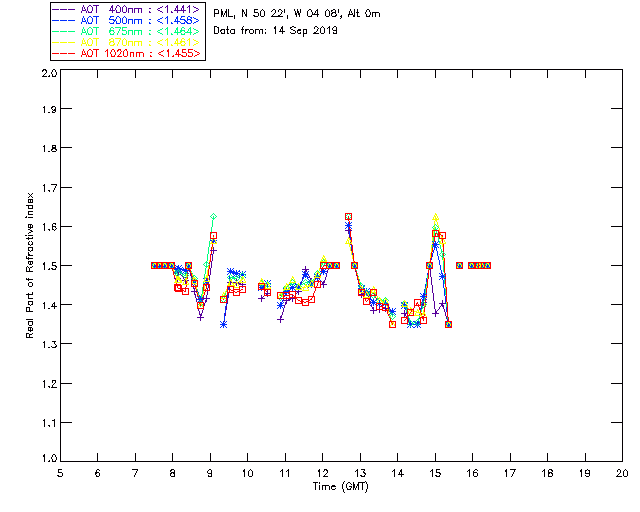Click the purple dashed line sample in legend
The width and height of the screenshot is (640, 512).
[x=64, y=9]
